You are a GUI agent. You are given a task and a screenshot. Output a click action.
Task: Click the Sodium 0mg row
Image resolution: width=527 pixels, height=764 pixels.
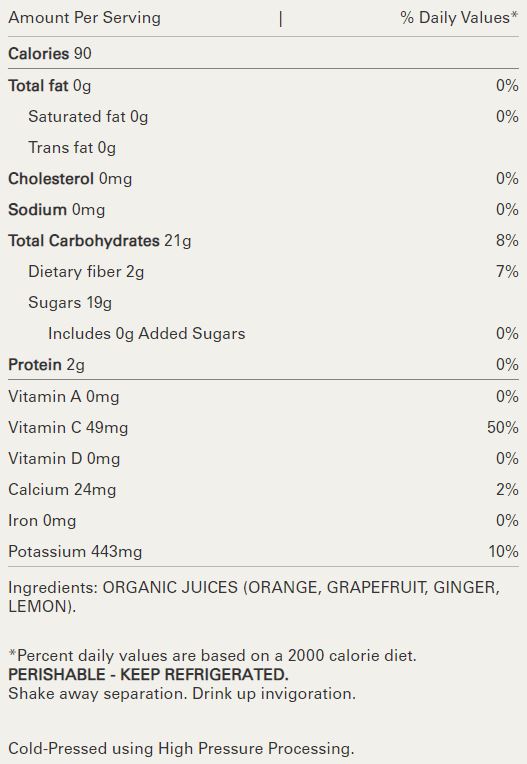[x=263, y=210]
